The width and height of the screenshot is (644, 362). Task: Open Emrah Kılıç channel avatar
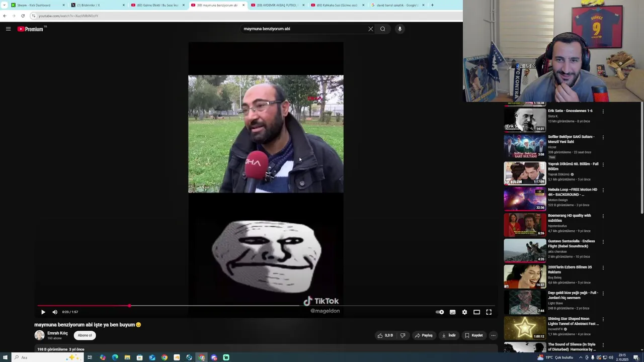point(39,335)
